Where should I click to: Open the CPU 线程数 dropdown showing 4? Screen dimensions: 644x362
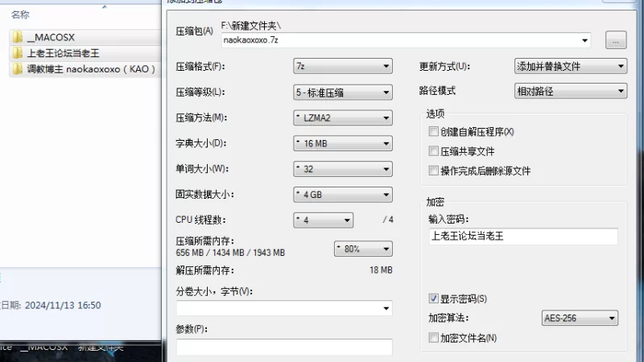click(x=324, y=220)
